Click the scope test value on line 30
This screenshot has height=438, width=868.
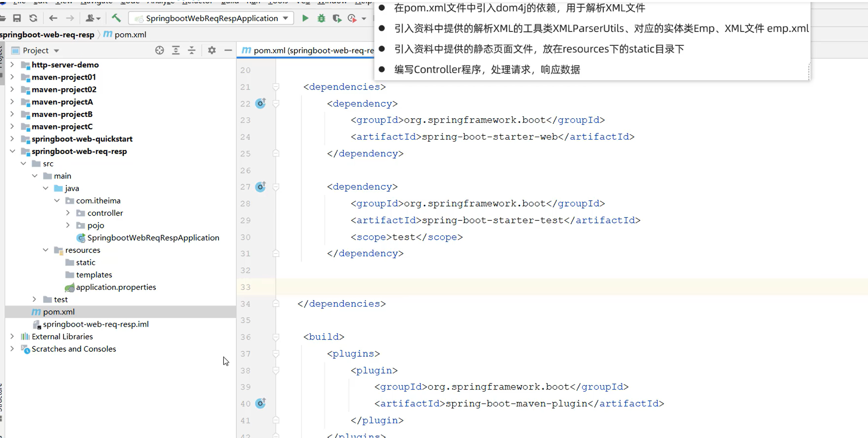(x=404, y=237)
